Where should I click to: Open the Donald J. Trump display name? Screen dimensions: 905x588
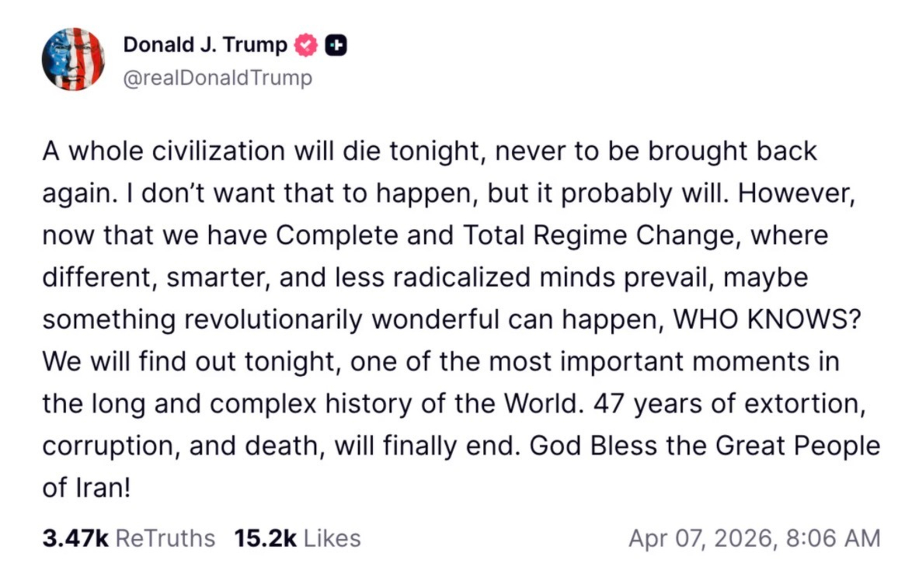205,45
